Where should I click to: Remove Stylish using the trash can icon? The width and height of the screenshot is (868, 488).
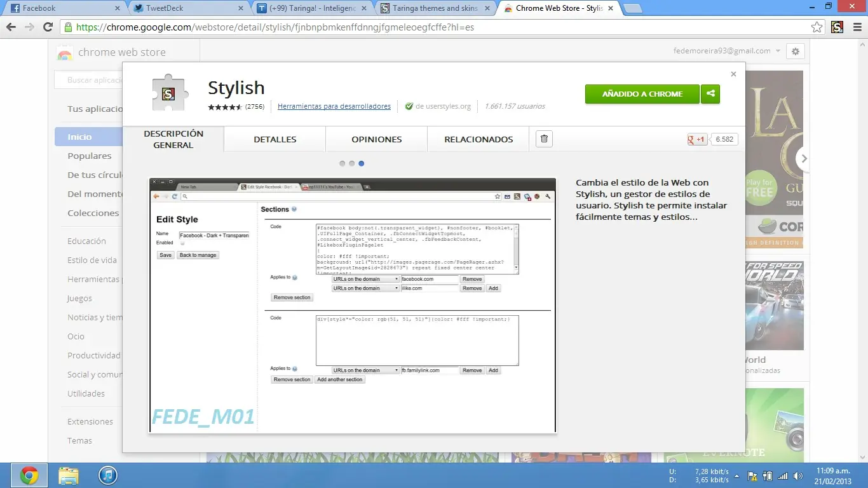tap(544, 139)
